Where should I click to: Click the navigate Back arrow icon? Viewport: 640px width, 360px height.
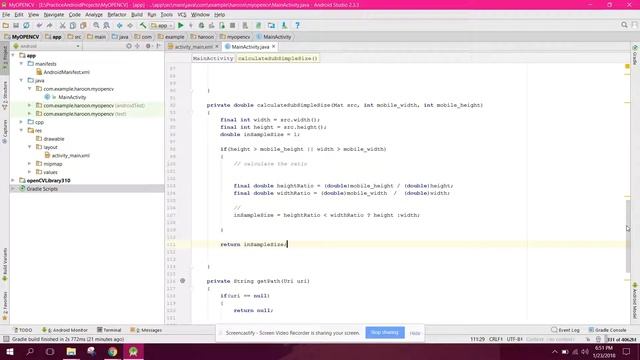[120, 25]
